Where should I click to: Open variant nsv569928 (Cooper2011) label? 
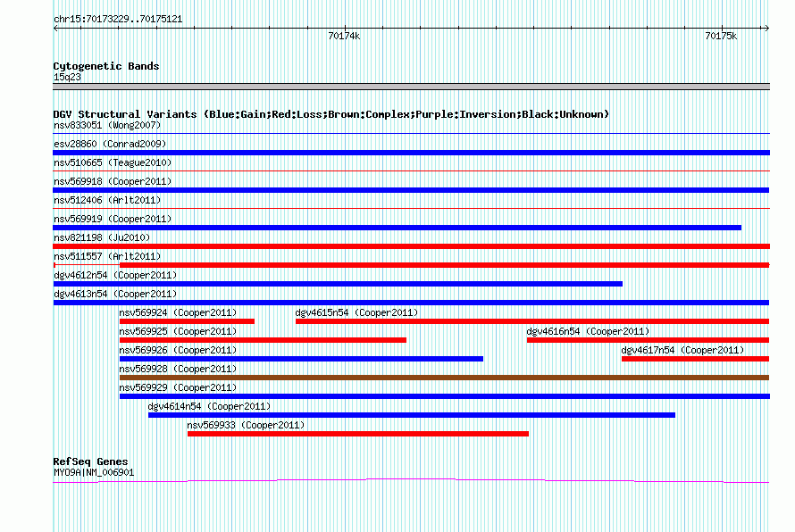[x=178, y=369]
